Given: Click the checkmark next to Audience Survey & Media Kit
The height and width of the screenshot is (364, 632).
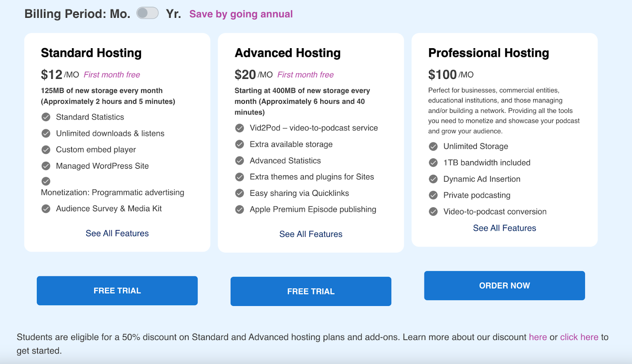Looking at the screenshot, I should (x=46, y=208).
